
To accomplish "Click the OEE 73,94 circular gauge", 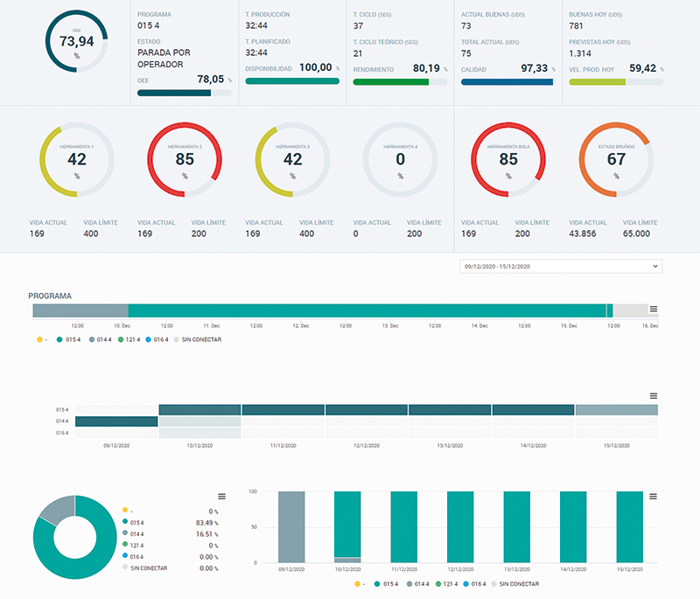I will pyautogui.click(x=76, y=41).
